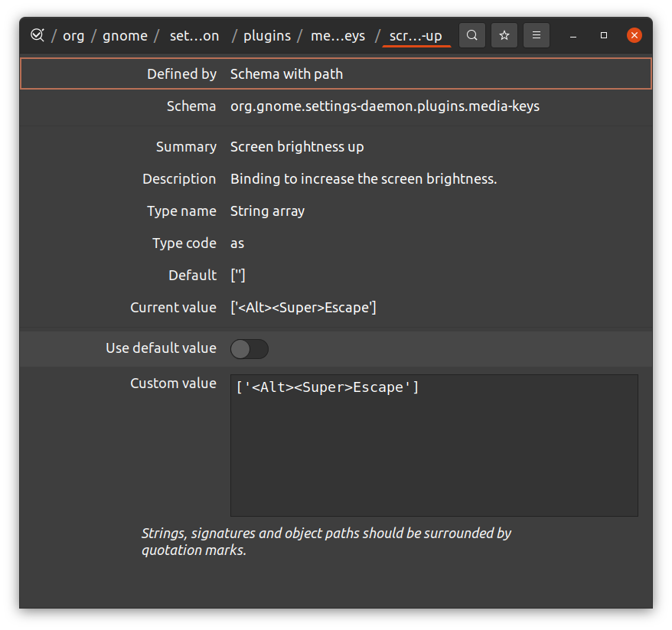Click the dconf root path icon

36,35
